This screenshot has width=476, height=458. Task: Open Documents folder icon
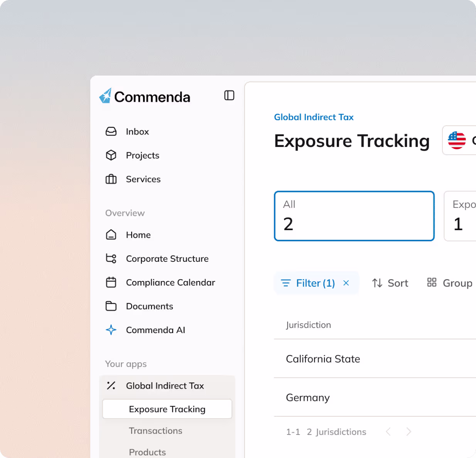point(111,306)
